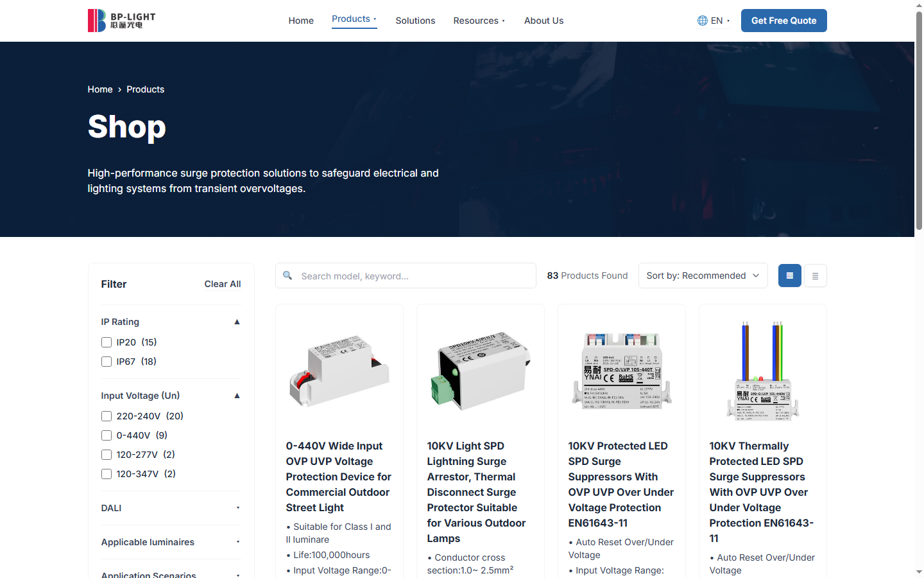Screen dimensions: 924x578
Task: Expand the DALI filter section
Action: click(171, 508)
